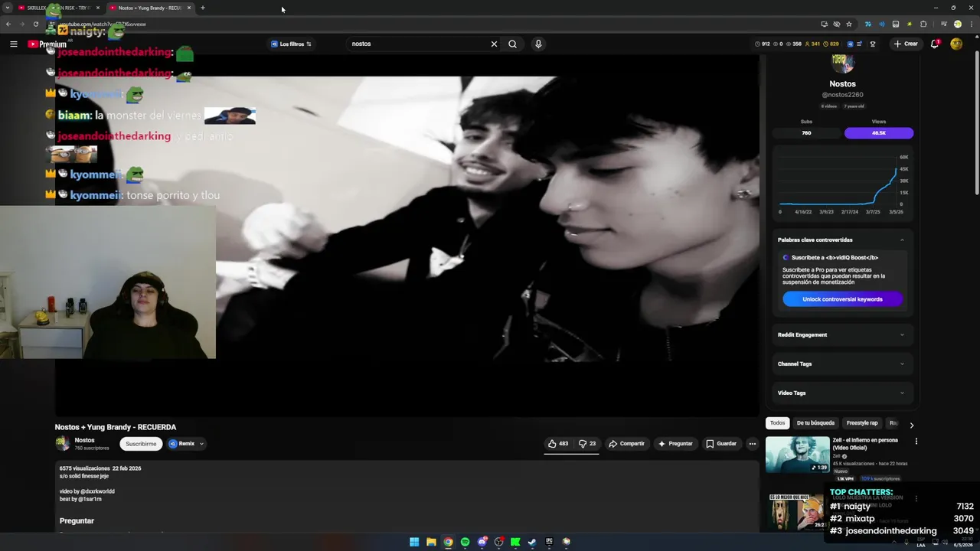Open Windows Start menu
The height and width of the screenshot is (551, 980).
[x=414, y=542]
